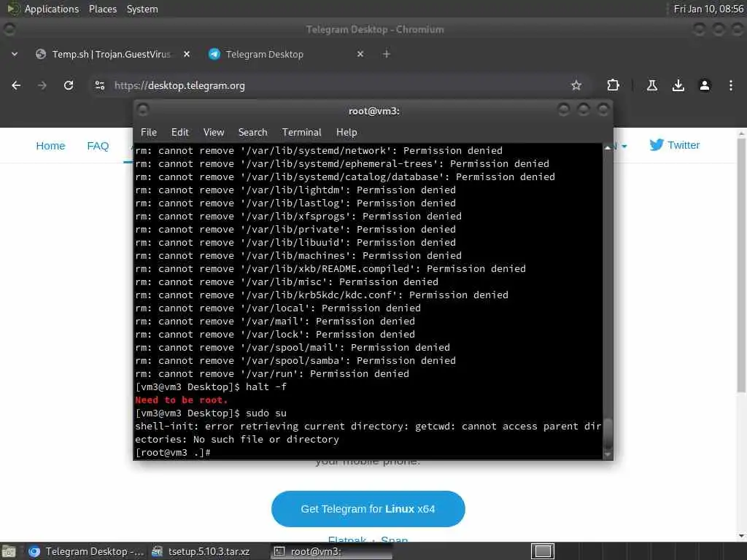
Task: Open terminal Search menu
Action: [x=253, y=133]
